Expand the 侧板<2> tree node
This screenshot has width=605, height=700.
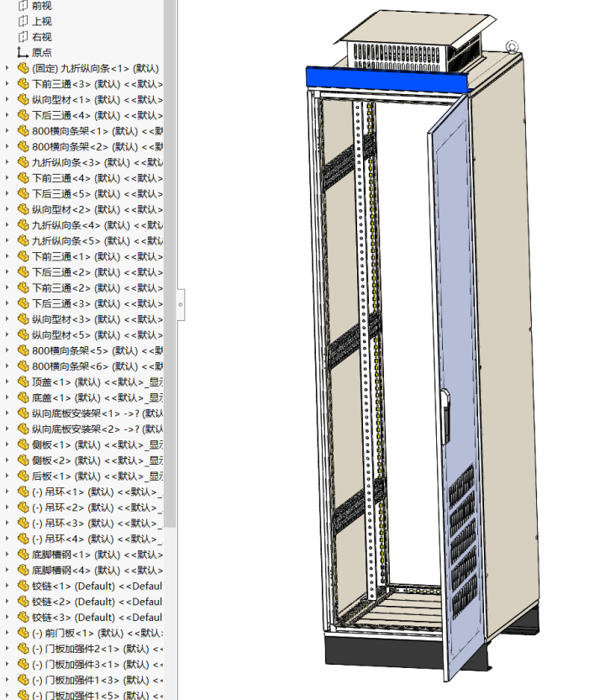pos(7,461)
